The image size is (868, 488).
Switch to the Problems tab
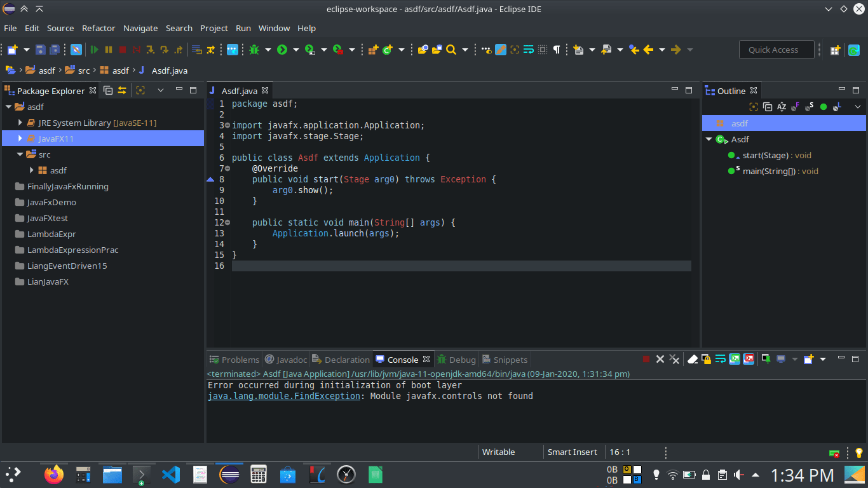click(x=234, y=359)
